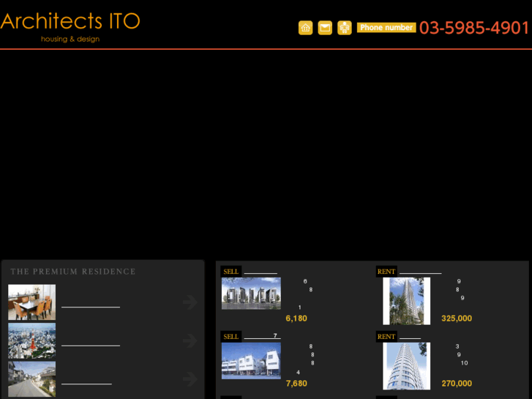Click the Phone number label

click(386, 28)
